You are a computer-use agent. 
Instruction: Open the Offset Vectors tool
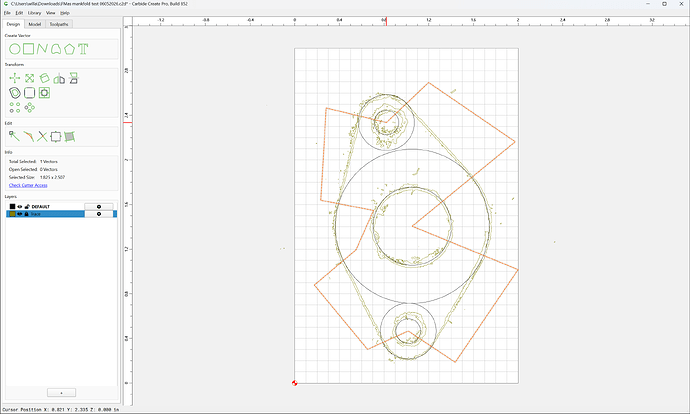(15, 93)
